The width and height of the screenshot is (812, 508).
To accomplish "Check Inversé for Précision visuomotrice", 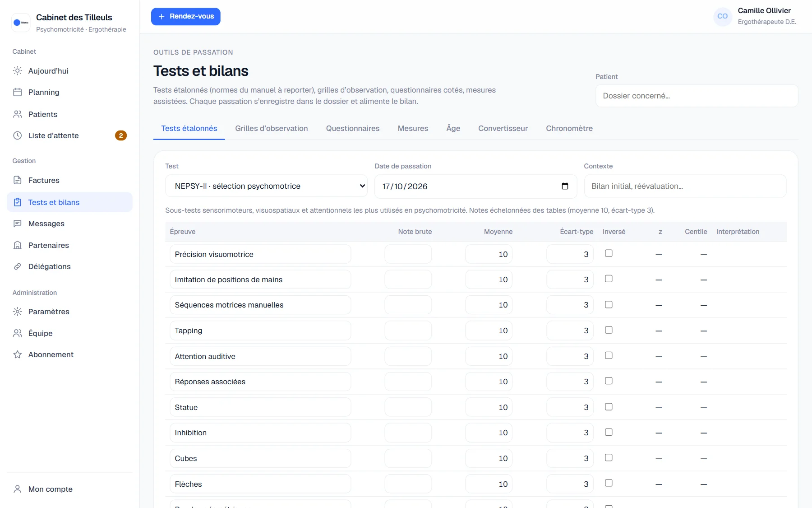I will tap(609, 253).
